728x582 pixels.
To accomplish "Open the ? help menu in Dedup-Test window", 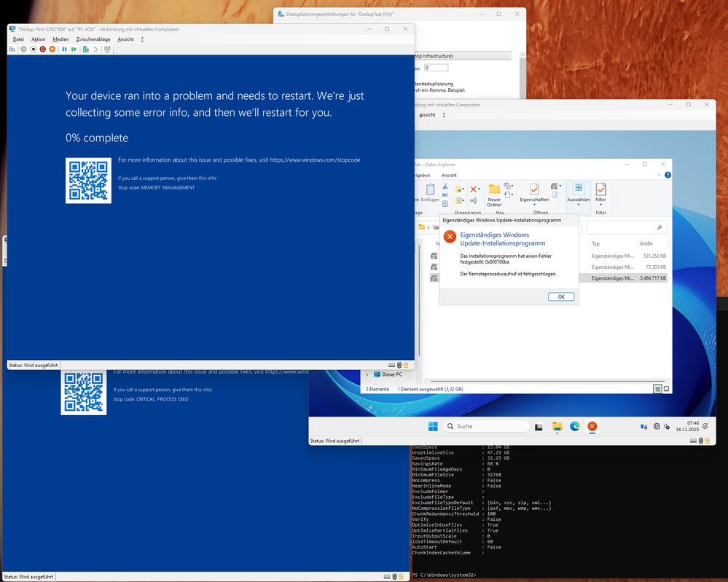I will tap(142, 39).
